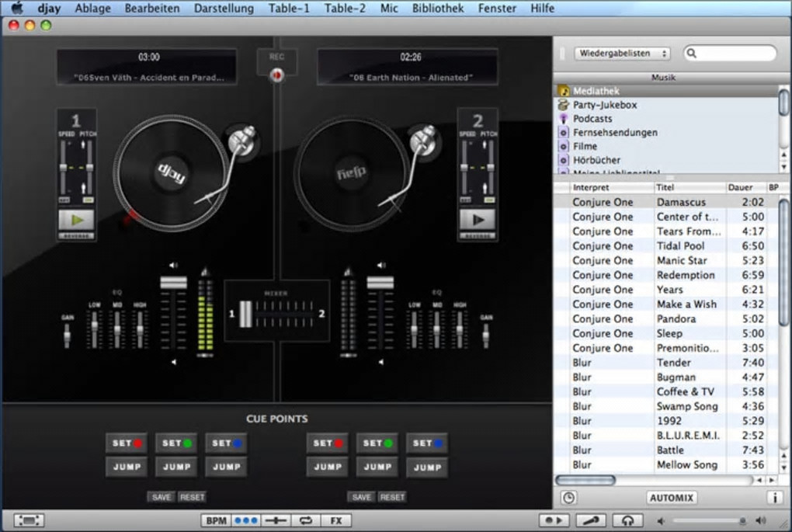Screen dimensions: 792x532
Task: Set the red cue point for deck 1
Action: point(127,443)
